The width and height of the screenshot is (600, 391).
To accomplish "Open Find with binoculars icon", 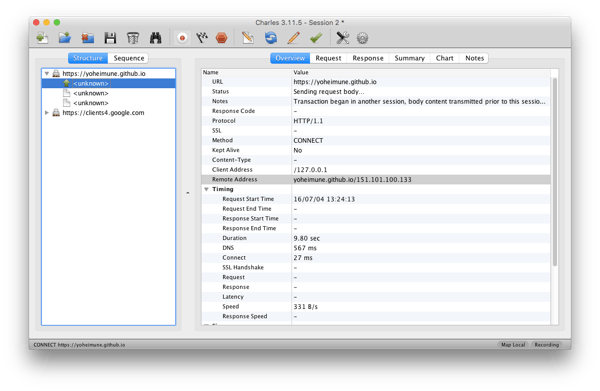I will tap(155, 38).
